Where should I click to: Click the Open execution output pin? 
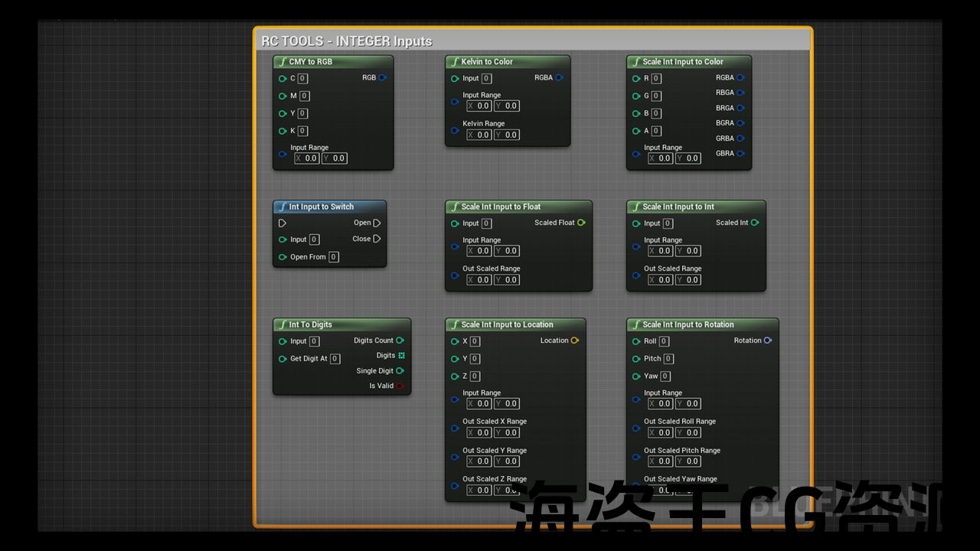pos(377,223)
